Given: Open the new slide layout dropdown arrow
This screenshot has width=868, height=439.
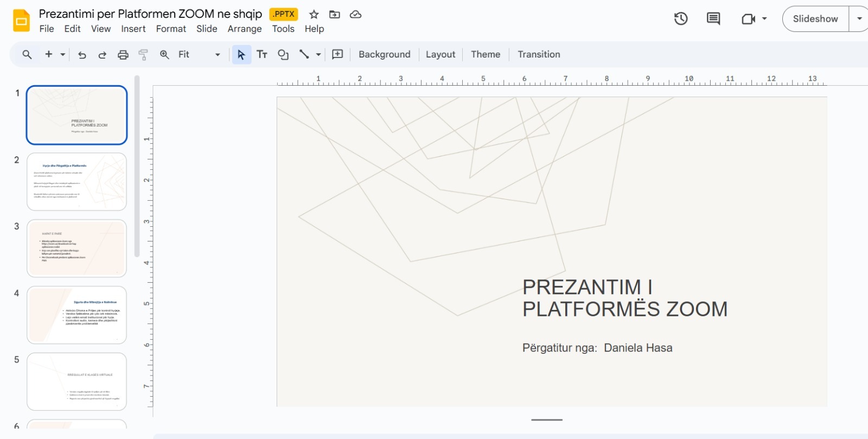Looking at the screenshot, I should tap(63, 55).
